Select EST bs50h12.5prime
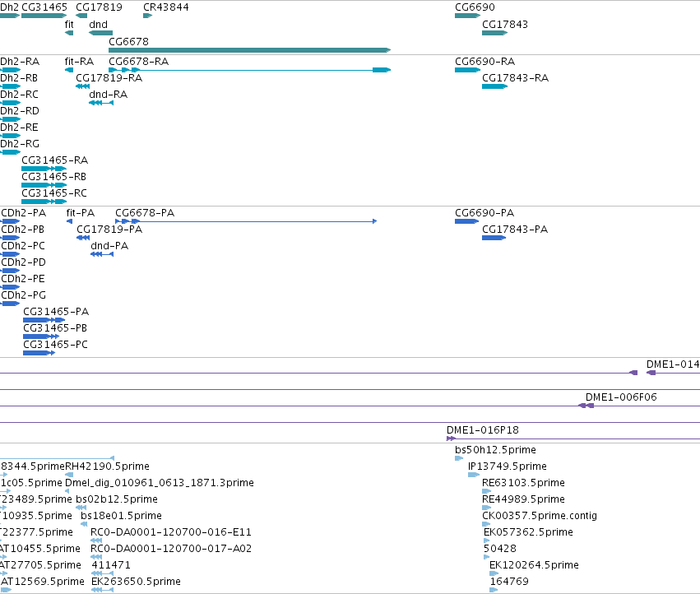 (x=459, y=458)
